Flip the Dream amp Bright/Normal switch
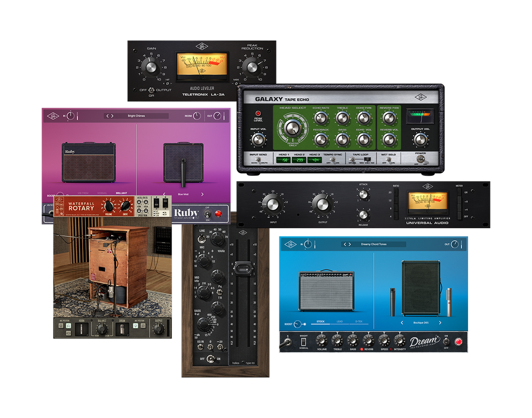The height and width of the screenshot is (418, 532). pyautogui.click(x=302, y=341)
